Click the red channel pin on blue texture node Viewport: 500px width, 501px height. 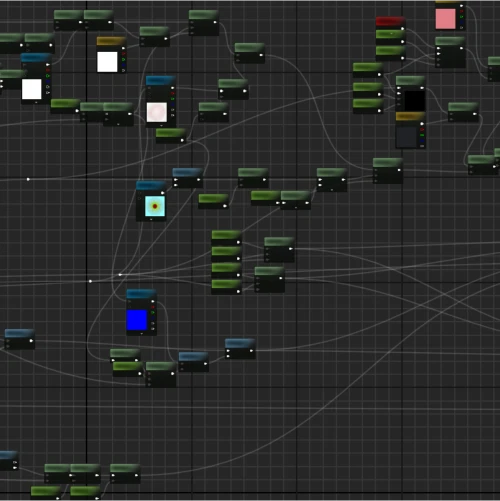pyautogui.click(x=153, y=307)
